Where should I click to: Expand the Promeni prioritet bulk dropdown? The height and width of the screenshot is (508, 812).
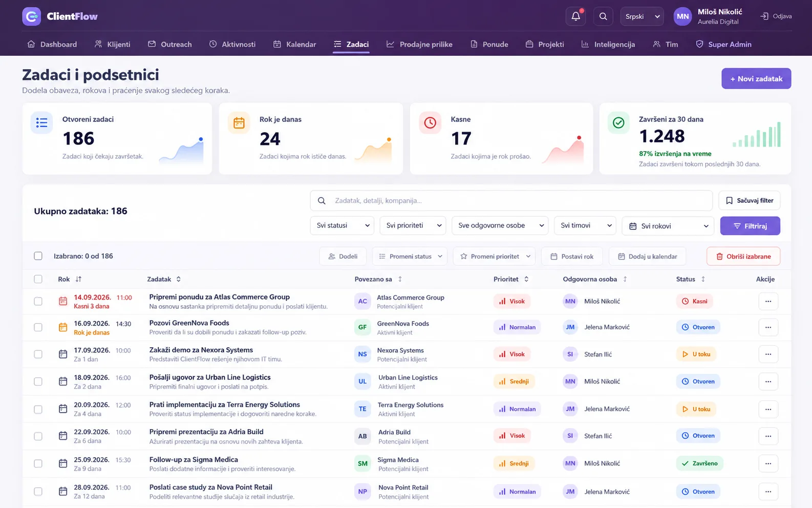(x=494, y=256)
